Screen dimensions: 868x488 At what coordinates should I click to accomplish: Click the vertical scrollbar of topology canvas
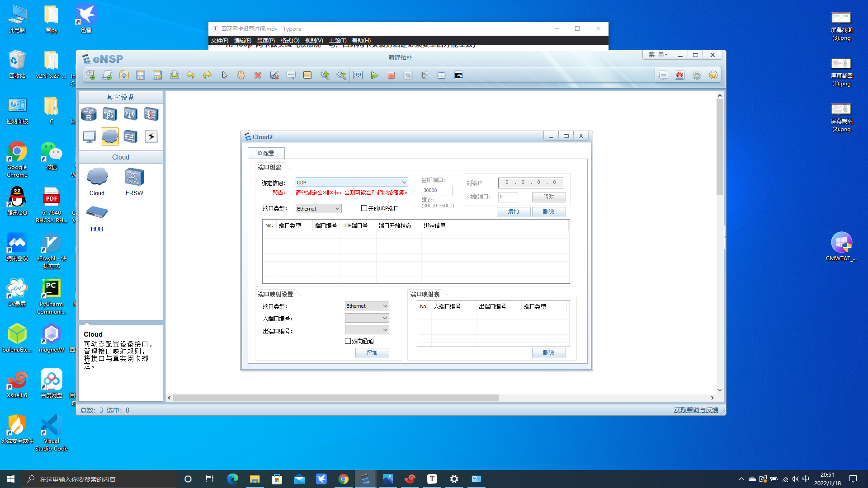pyautogui.click(x=720, y=147)
